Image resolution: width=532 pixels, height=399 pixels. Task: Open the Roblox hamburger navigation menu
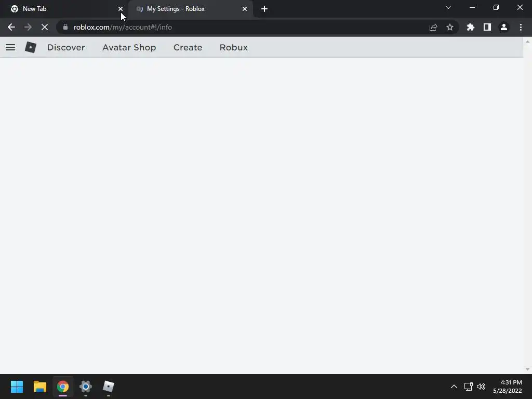[x=10, y=47]
